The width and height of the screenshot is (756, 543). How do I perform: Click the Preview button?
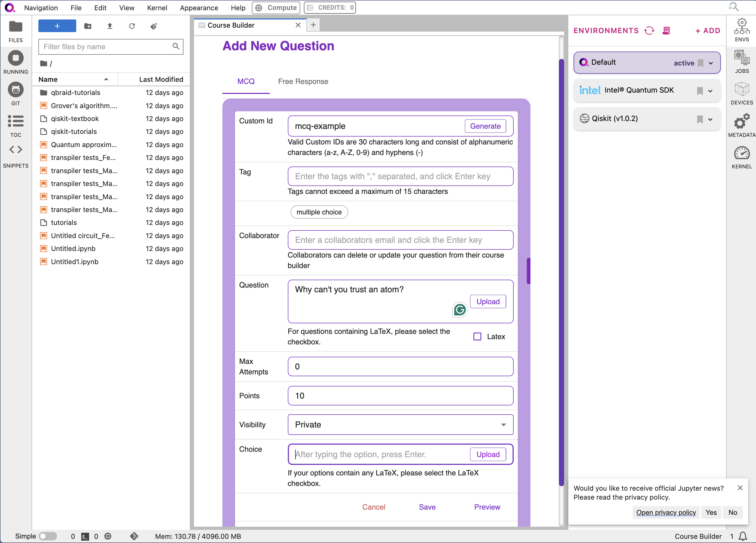click(x=487, y=507)
